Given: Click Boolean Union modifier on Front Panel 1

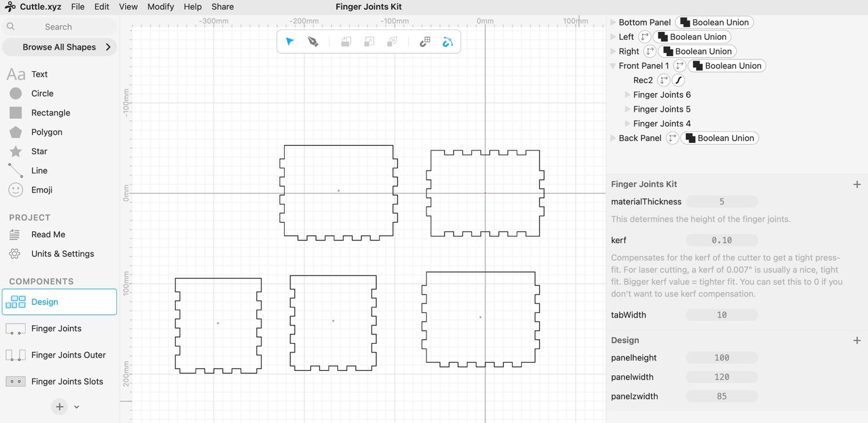Looking at the screenshot, I should pyautogui.click(x=727, y=65).
